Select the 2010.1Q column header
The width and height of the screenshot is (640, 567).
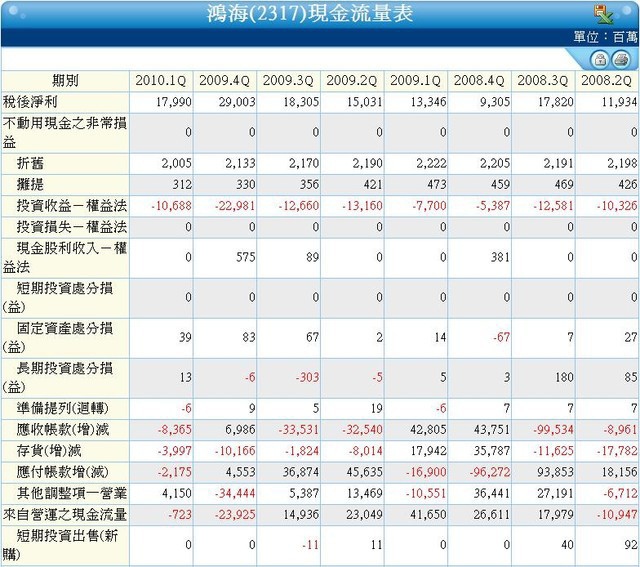coord(161,81)
